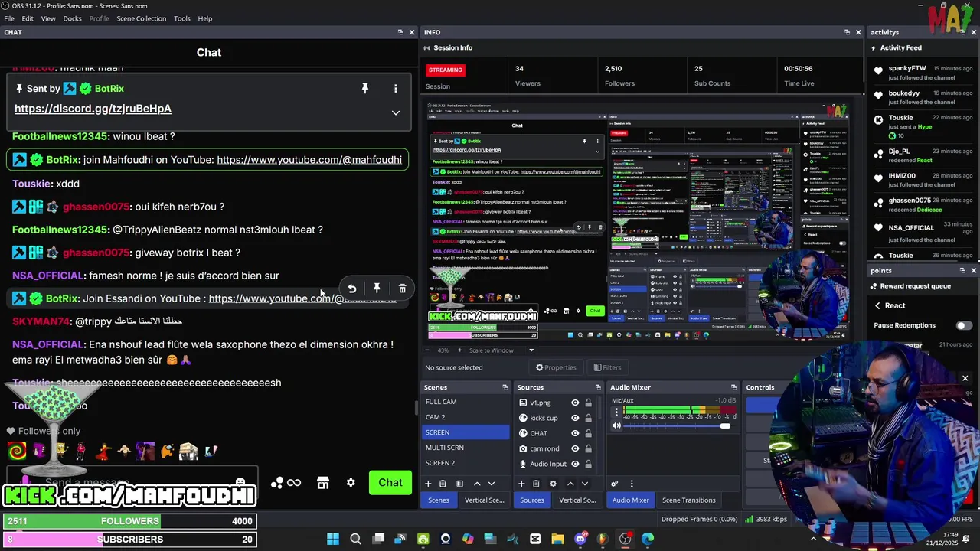Mute the Mic/Aux channel
The width and height of the screenshot is (980, 551).
pos(616,425)
